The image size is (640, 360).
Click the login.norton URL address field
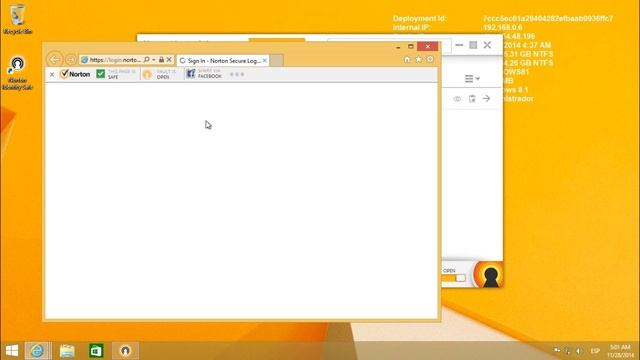pos(114,60)
